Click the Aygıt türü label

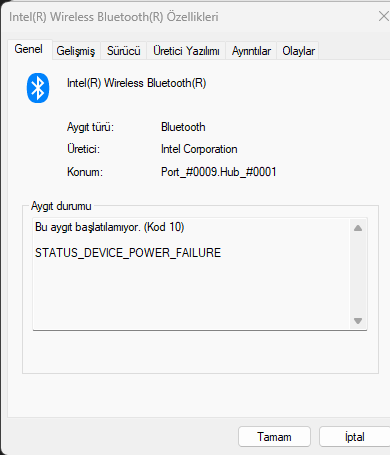[90, 127]
